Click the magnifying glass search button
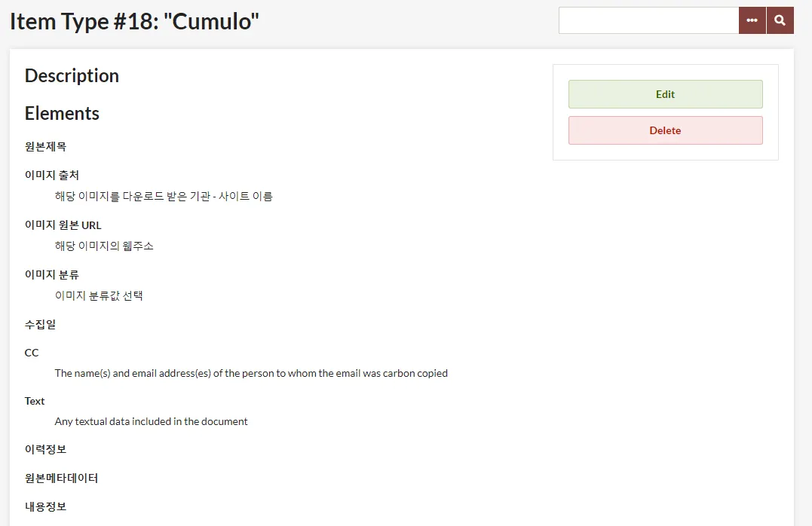This screenshot has width=812, height=526. (x=780, y=20)
